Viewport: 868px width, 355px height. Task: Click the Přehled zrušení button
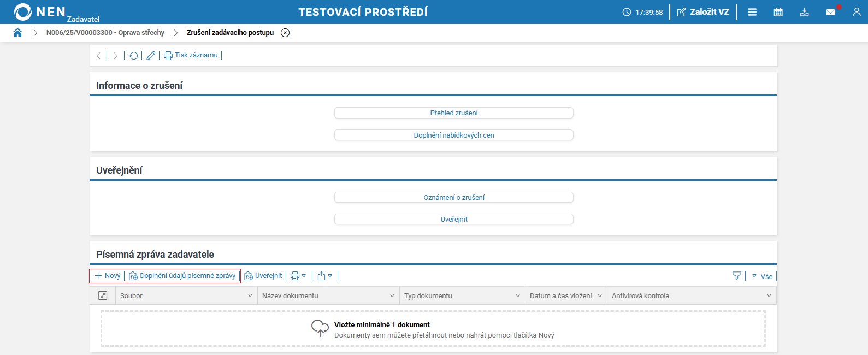(x=453, y=113)
